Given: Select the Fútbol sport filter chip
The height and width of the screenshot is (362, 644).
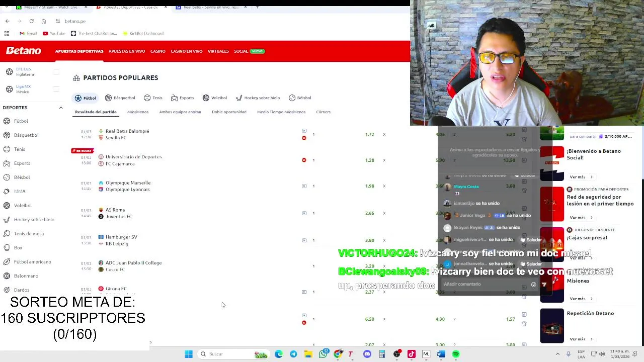Looking at the screenshot, I should click(x=86, y=98).
